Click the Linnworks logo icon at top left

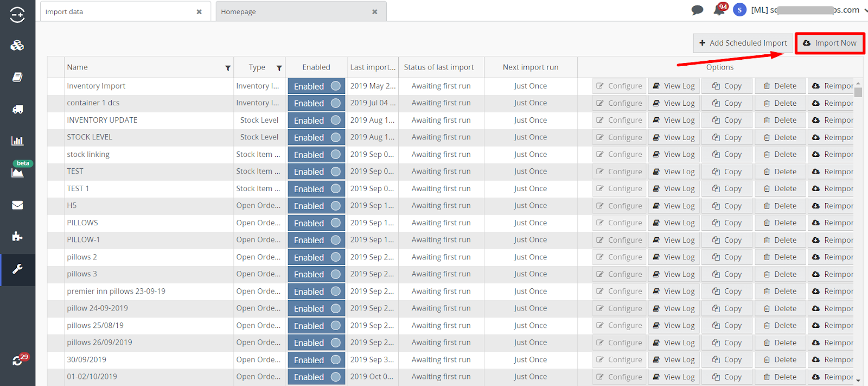click(17, 15)
